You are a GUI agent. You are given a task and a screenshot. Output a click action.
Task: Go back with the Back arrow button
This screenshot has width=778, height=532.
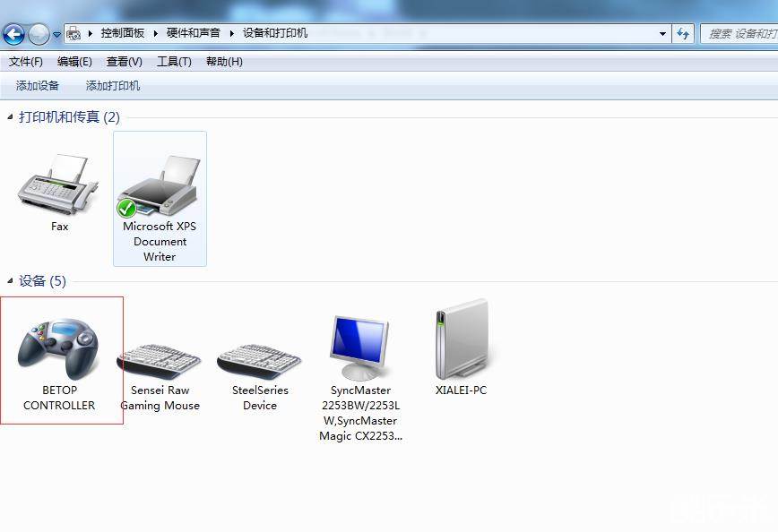pos(14,34)
